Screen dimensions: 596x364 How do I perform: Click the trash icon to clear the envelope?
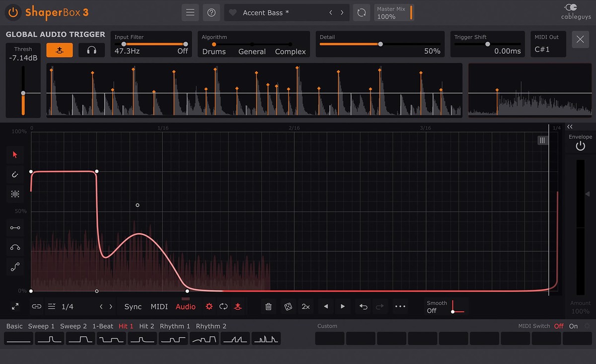pyautogui.click(x=268, y=306)
